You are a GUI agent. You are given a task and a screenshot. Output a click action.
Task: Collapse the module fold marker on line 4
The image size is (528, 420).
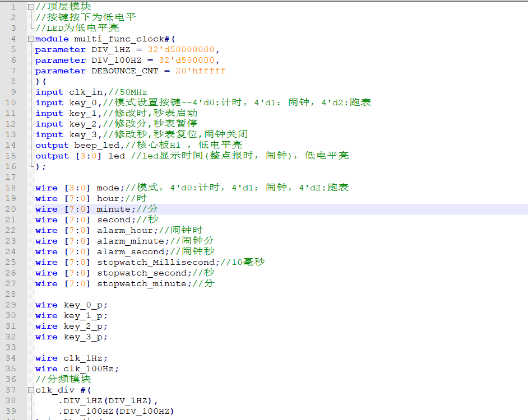click(x=31, y=39)
